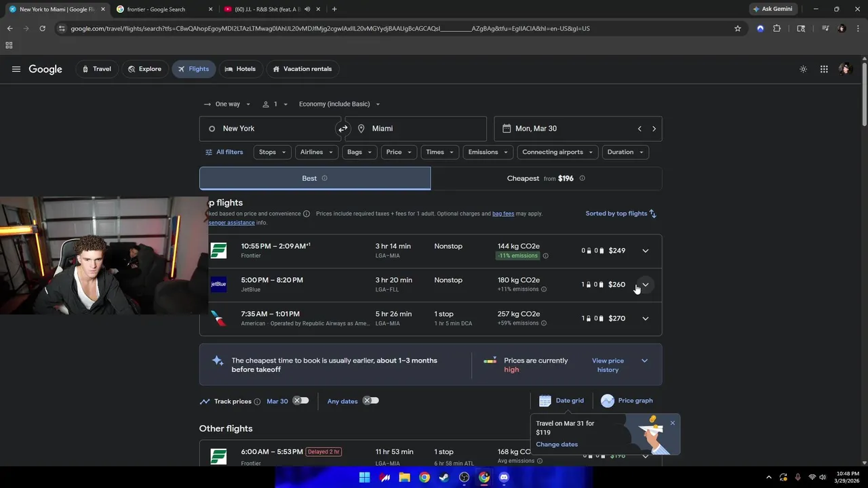Show info about Best ranking
This screenshot has height=488, width=868.
point(324,178)
